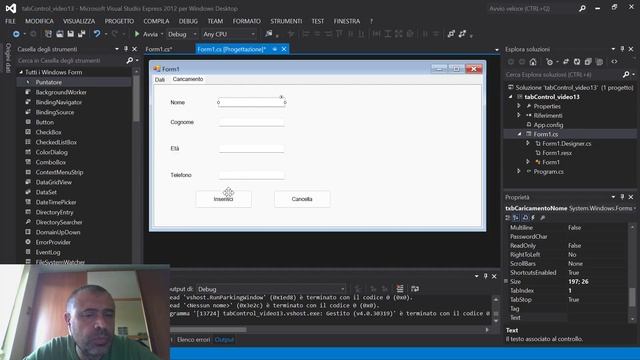Collapse Tutti i Windows Form group
The width and height of the screenshot is (640, 360).
tap(21, 72)
